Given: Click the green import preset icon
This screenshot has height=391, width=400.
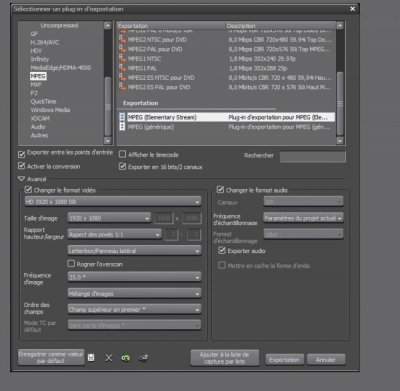Looking at the screenshot, I should click(x=126, y=358).
